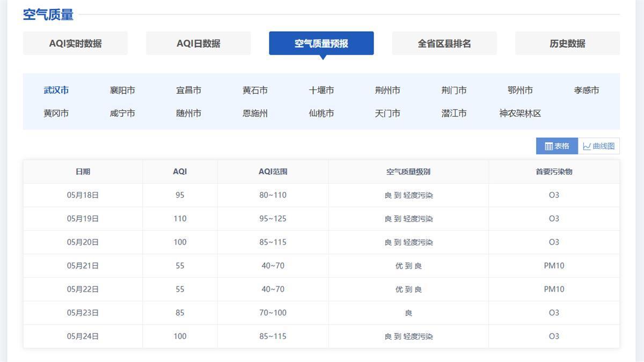
Task: Select 十堰市 forecast
Action: [321, 90]
